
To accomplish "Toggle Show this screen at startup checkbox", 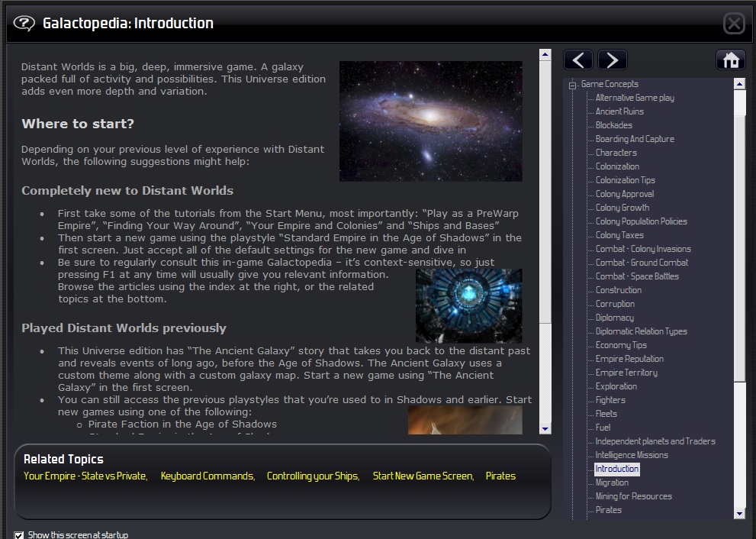I will click(x=19, y=534).
